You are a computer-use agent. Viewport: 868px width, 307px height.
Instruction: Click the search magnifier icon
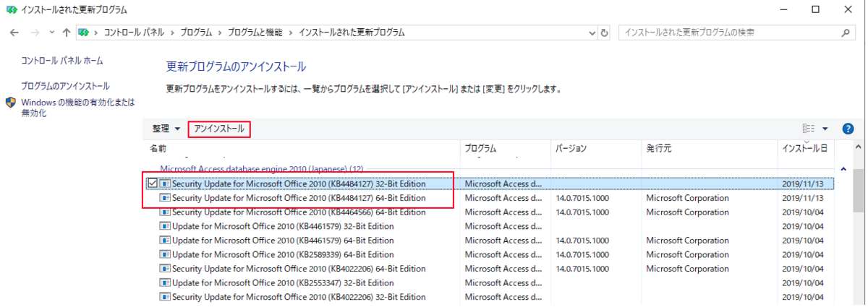point(846,33)
